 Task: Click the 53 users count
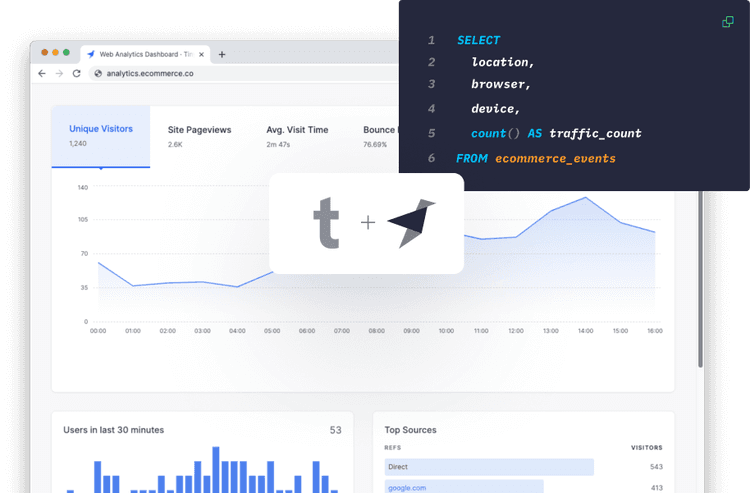point(335,430)
